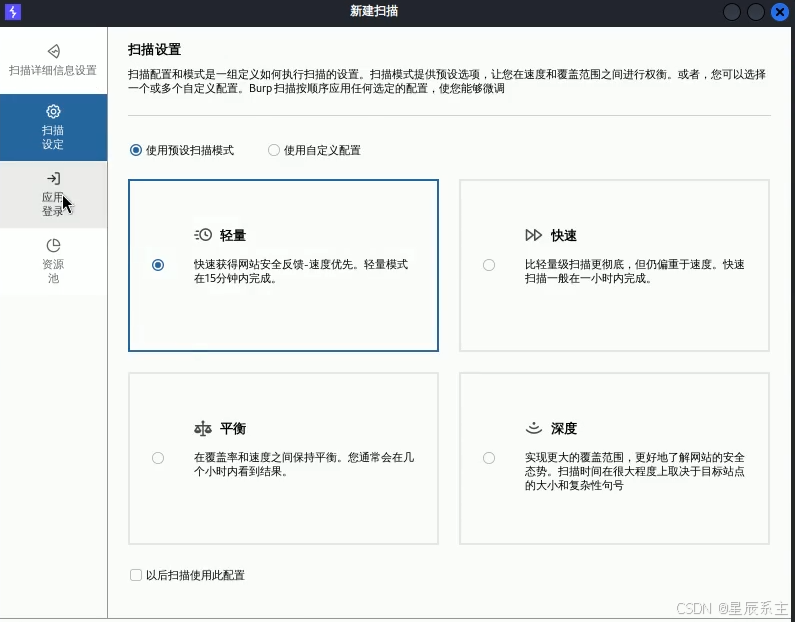Viewport: 795px width, 622px height.
Task: Enable the 以后扫描使用此配置 checkbox
Action: pyautogui.click(x=135, y=575)
